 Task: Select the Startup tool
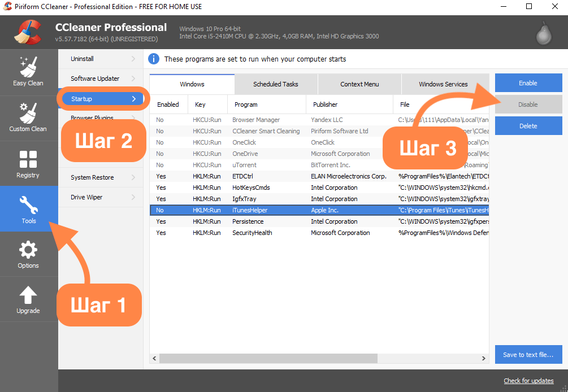point(103,98)
